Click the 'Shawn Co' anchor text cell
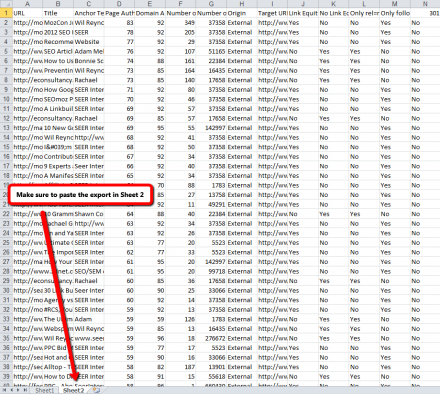Image resolution: width=440 pixels, height=394 pixels. click(89, 214)
